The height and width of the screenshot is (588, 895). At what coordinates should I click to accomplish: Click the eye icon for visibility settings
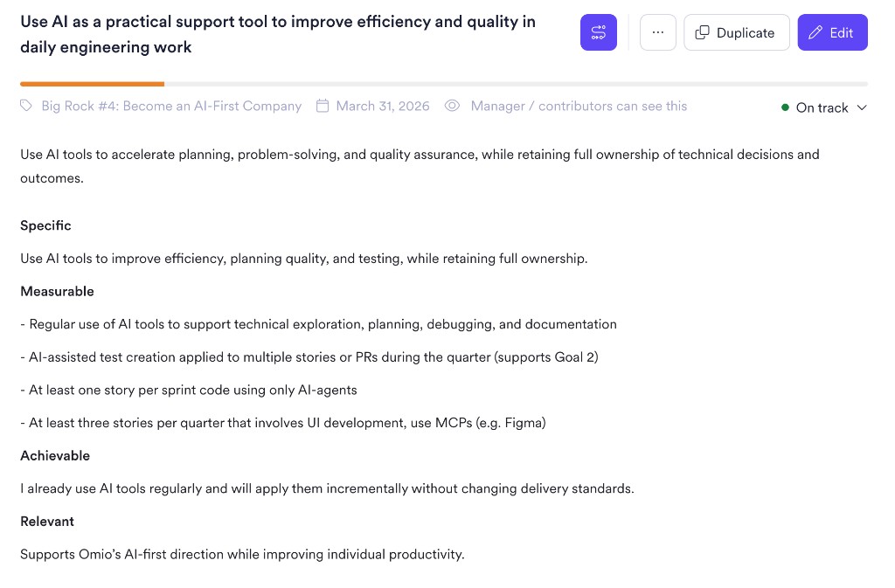pos(453,105)
